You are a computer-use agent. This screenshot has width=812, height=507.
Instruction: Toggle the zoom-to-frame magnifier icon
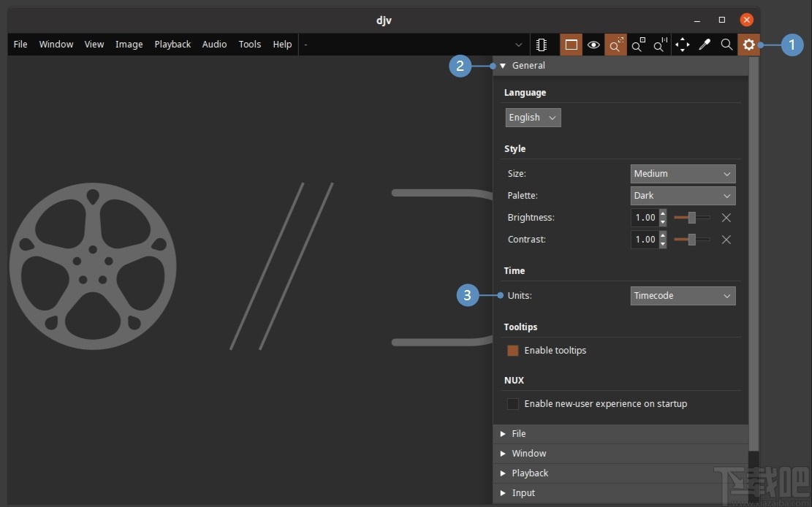click(x=616, y=45)
